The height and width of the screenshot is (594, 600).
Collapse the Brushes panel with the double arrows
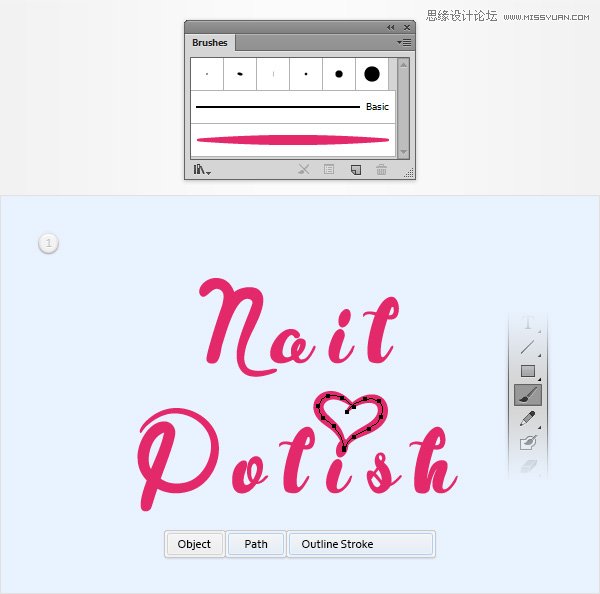point(390,28)
